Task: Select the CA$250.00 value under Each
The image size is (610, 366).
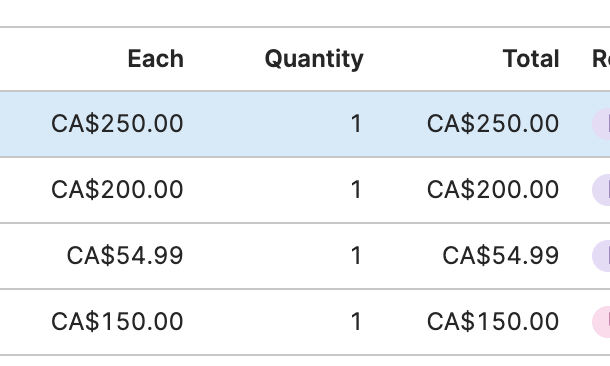Action: point(117,124)
